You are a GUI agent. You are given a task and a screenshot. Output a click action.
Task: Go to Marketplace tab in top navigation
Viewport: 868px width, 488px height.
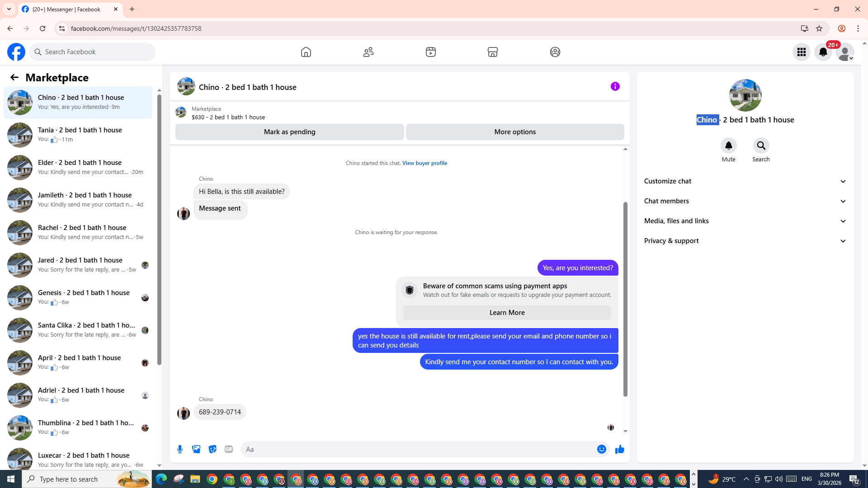coord(492,52)
